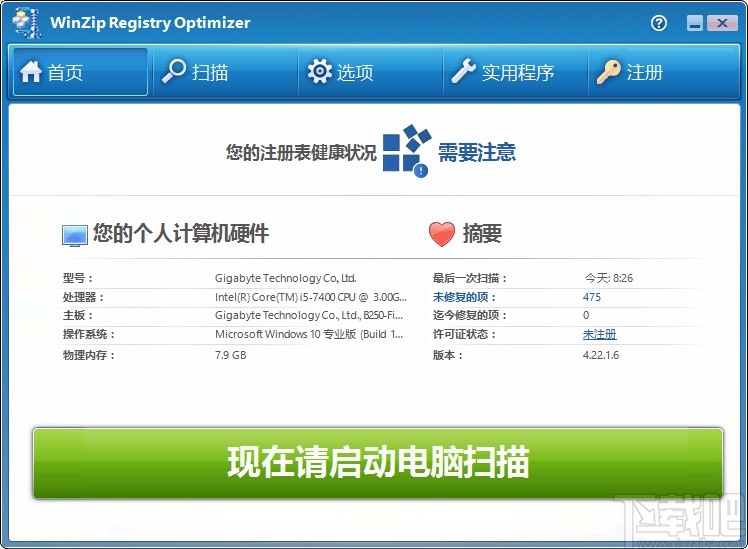The image size is (748, 549).
Task: Click the house icon on 首页 tab
Action: pos(31,72)
